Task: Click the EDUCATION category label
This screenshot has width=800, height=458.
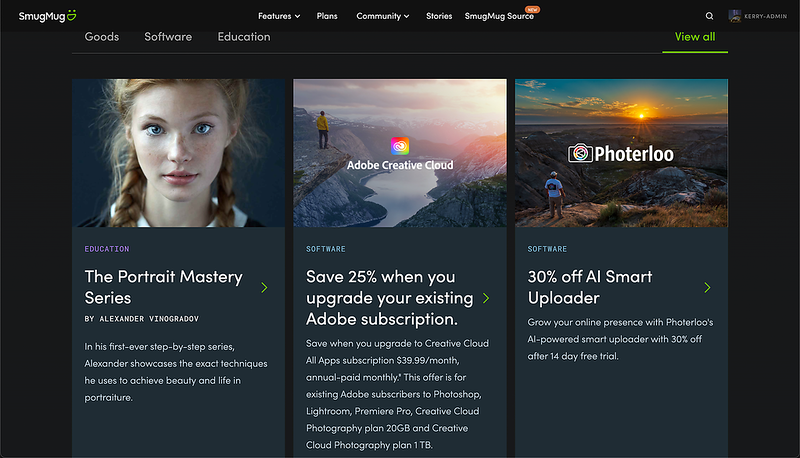Action: click(107, 249)
